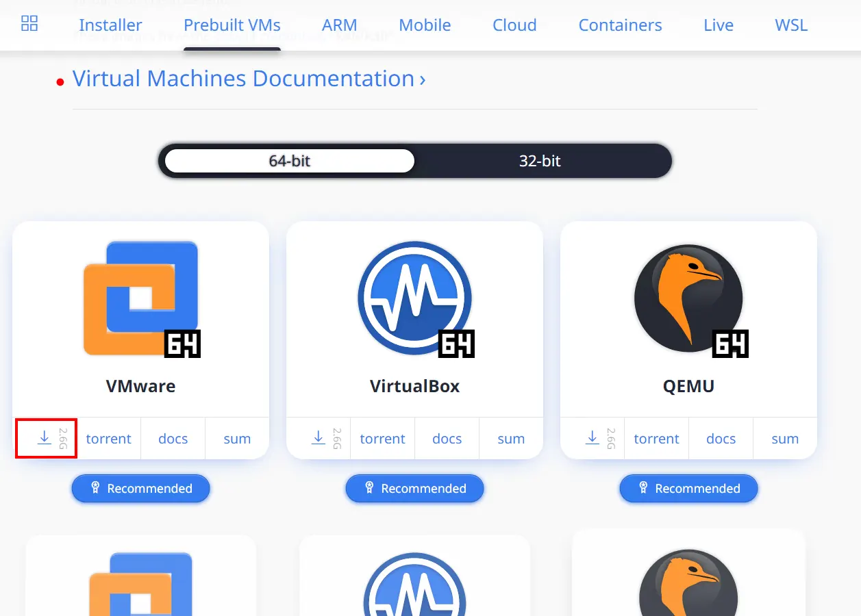Viewport: 861px width, 616px height.
Task: Open the Containers tab
Action: click(620, 25)
